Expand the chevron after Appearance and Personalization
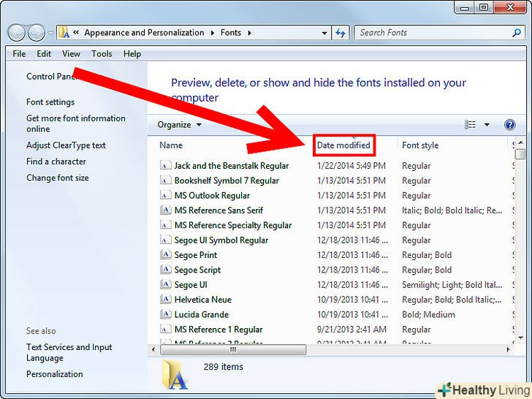This screenshot has height=399, width=532. point(213,33)
